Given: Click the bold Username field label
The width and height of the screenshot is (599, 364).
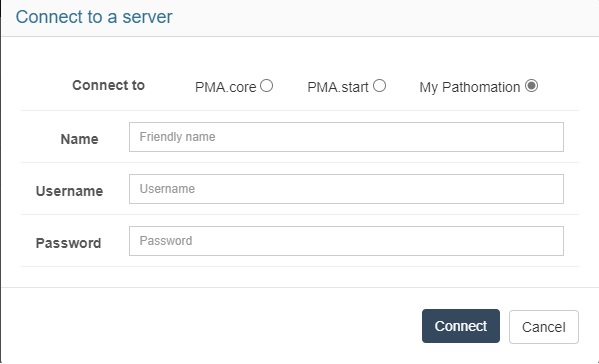Looking at the screenshot, I should tap(70, 191).
